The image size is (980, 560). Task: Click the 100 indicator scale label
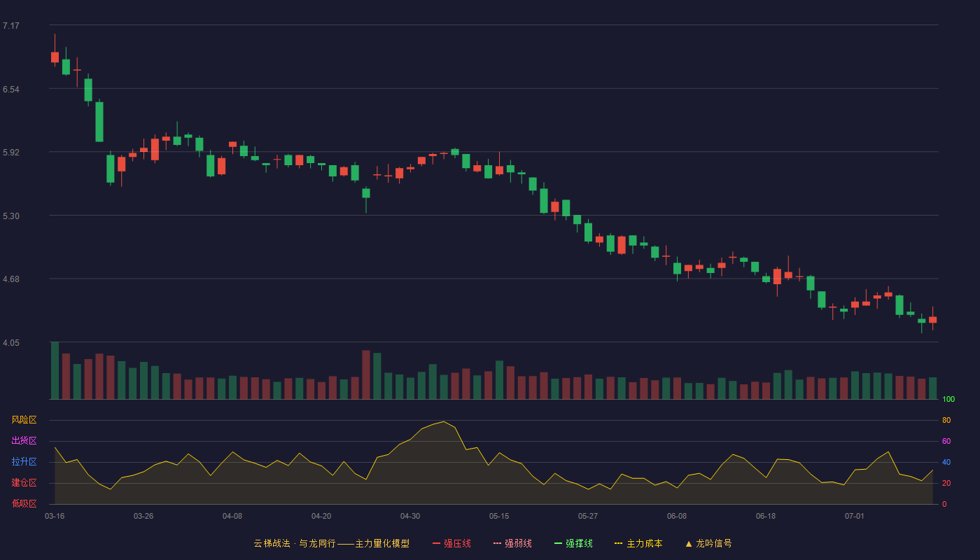[x=948, y=400]
